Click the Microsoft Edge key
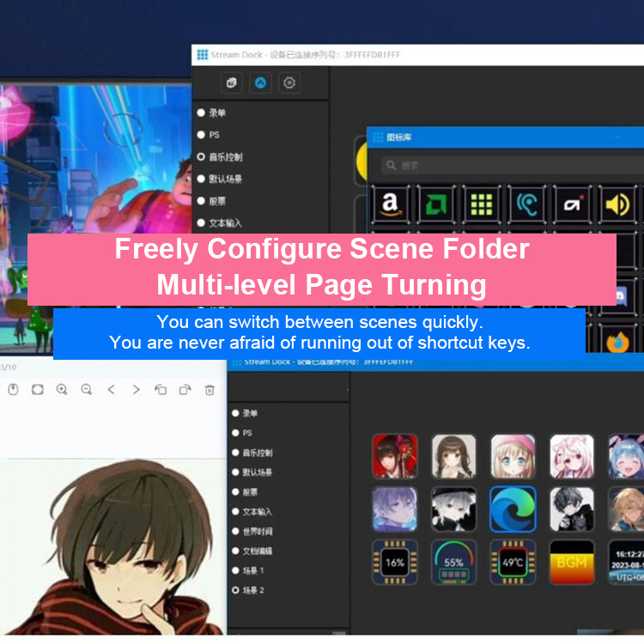Viewport: 644px width, 644px height. 513,509
